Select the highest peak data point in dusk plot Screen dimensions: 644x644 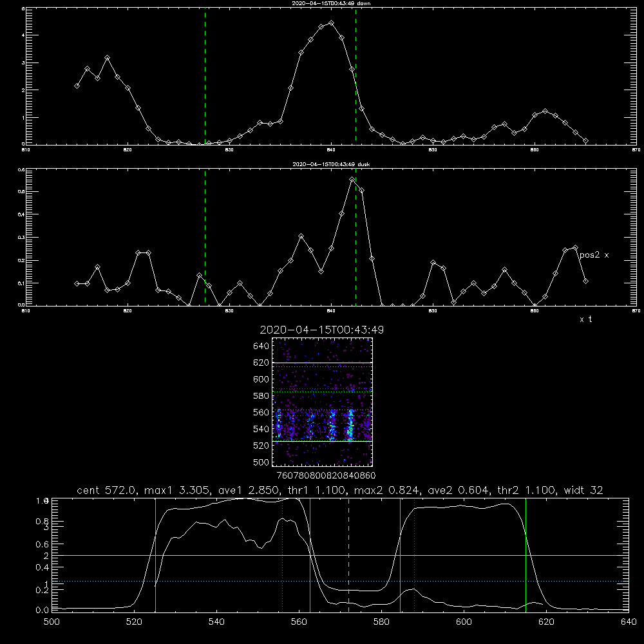click(x=352, y=180)
